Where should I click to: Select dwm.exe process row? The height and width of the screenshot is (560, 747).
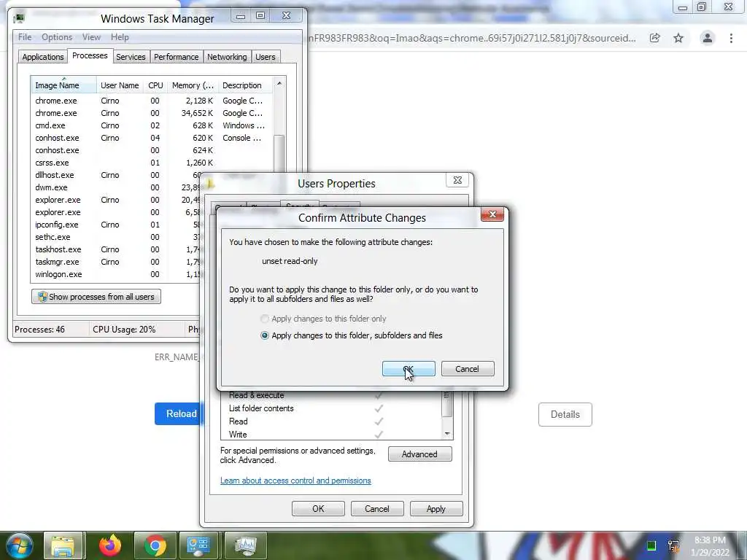pos(116,187)
